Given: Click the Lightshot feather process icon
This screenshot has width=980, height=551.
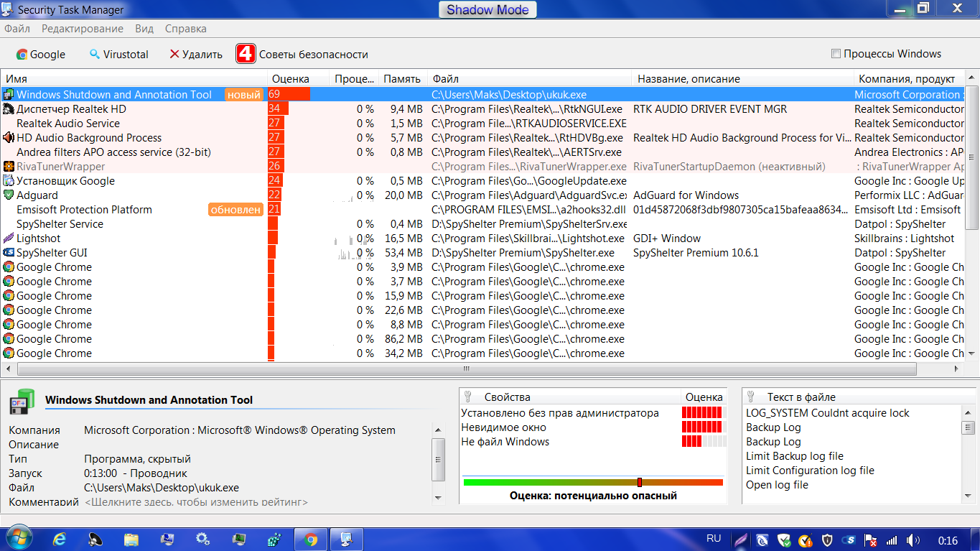Looking at the screenshot, I should 9,239.
